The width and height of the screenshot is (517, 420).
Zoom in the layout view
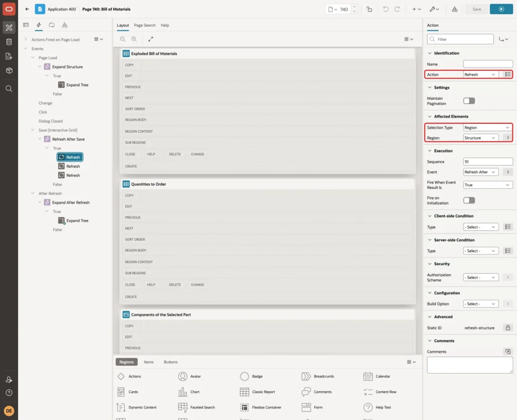coord(134,39)
